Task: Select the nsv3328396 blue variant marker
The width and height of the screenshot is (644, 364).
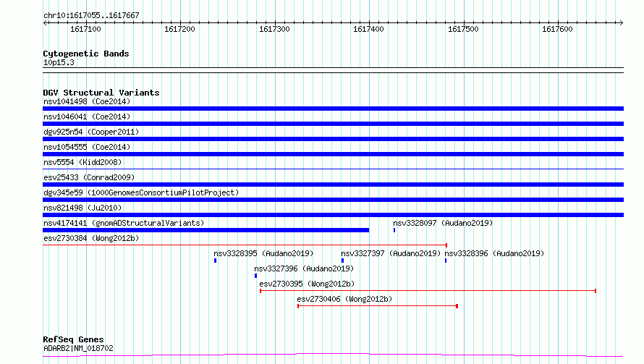Action: (446, 261)
